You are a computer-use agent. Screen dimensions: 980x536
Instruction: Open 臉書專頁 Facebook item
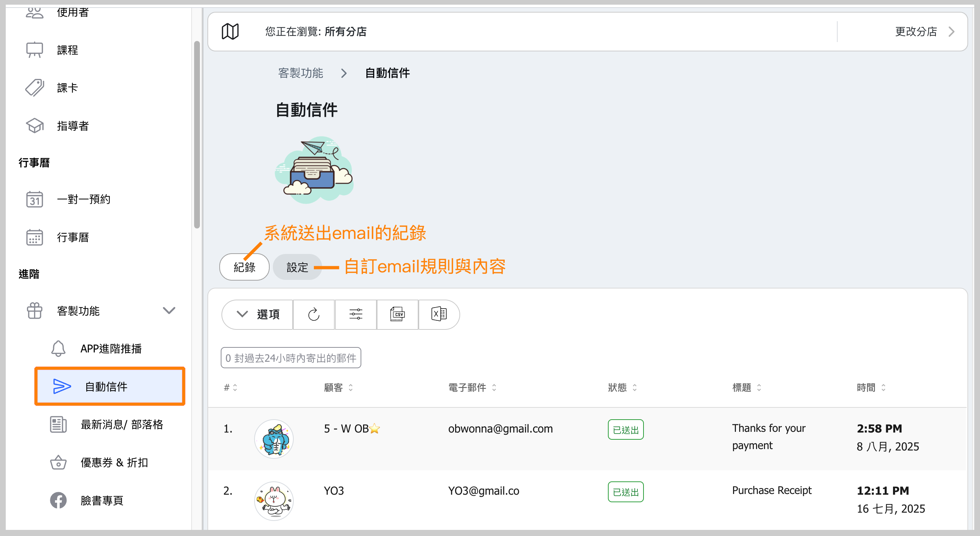102,500
